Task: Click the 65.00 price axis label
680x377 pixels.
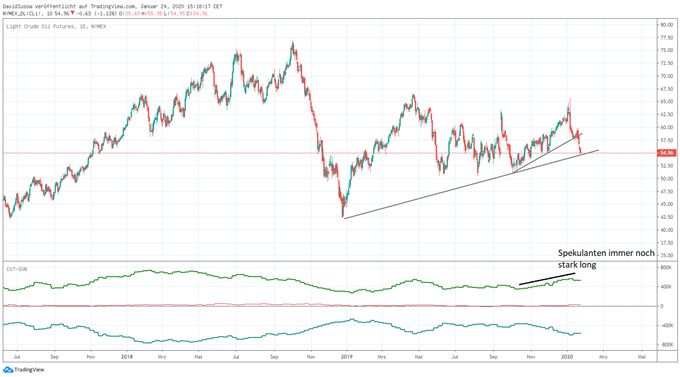Action: pos(666,102)
